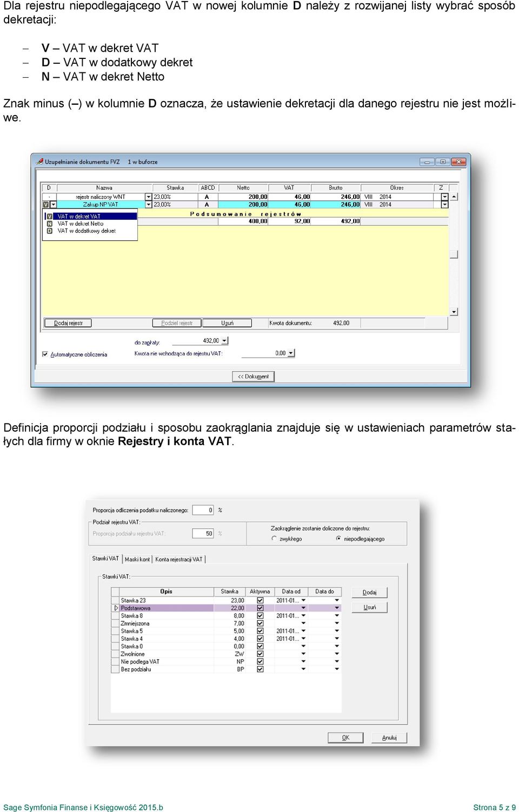
Task: Switch to the Konta rejestracji VAT tab
Action: coord(179,559)
